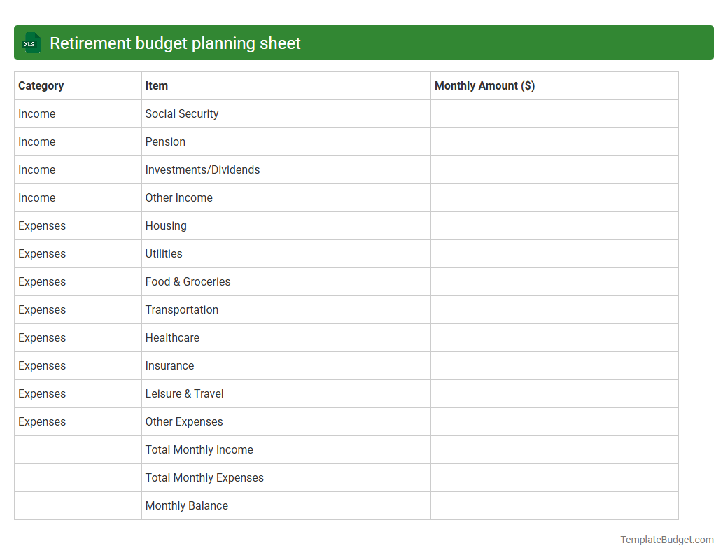The width and height of the screenshot is (728, 560).
Task: Click the Housing expense item
Action: click(166, 225)
